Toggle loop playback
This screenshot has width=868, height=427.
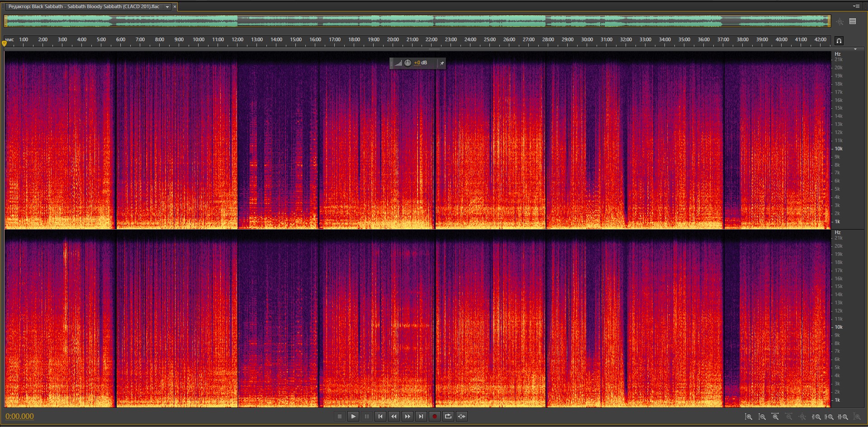(448, 417)
